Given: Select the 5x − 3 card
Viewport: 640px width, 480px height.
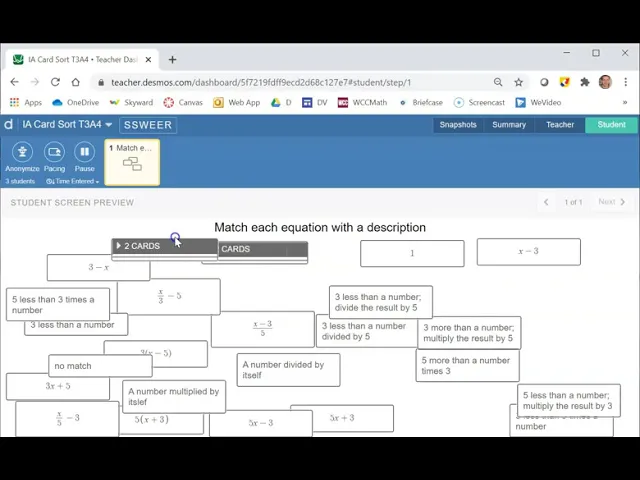Looking at the screenshot, I should 261,424.
